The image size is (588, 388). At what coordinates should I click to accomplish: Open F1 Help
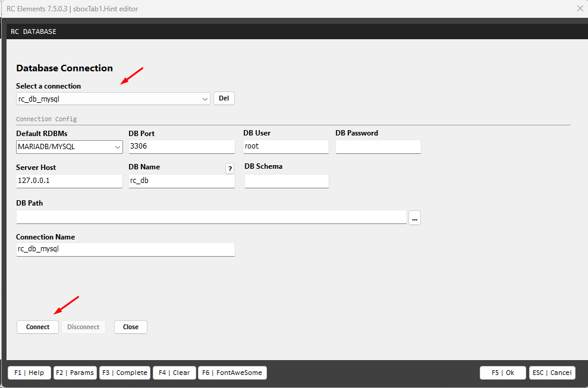point(29,373)
